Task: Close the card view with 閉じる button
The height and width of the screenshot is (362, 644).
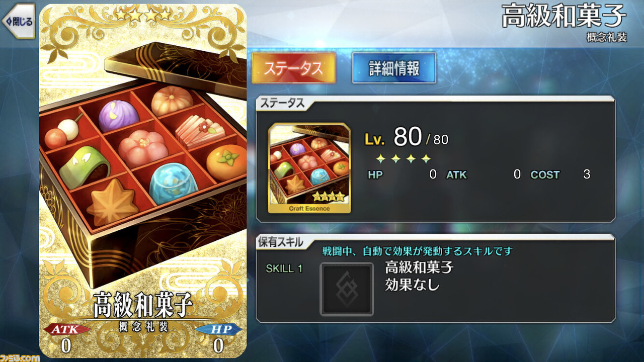Action: [x=18, y=21]
